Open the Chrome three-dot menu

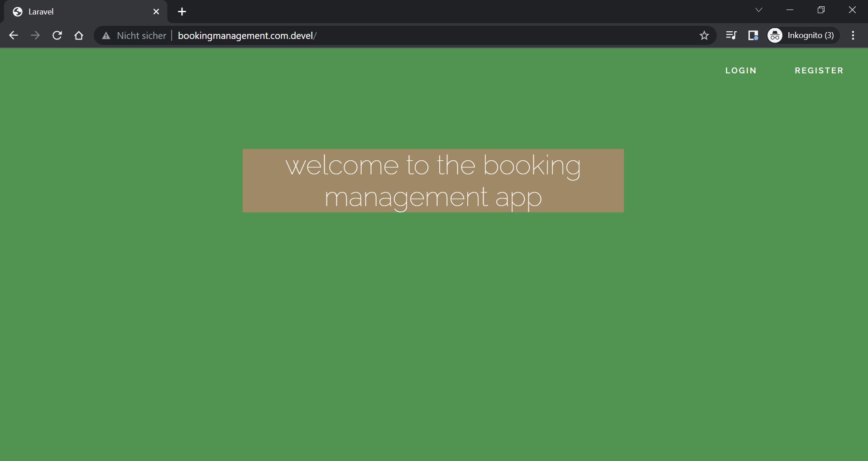click(853, 35)
